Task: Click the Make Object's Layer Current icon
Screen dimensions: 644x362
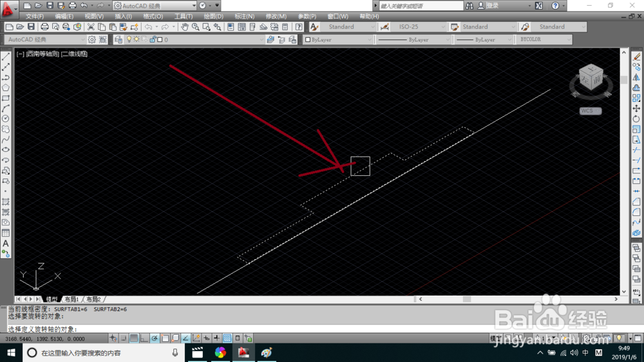Action: [x=270, y=39]
